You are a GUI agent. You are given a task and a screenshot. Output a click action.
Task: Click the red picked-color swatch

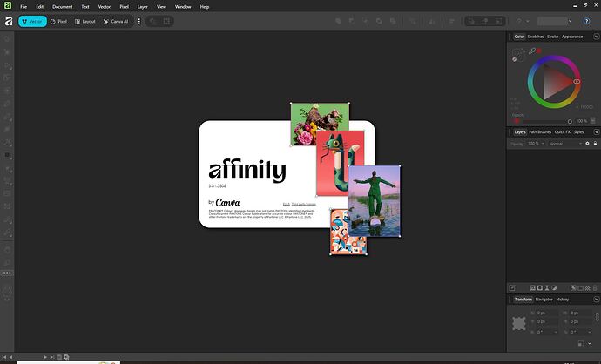pyautogui.click(x=539, y=51)
